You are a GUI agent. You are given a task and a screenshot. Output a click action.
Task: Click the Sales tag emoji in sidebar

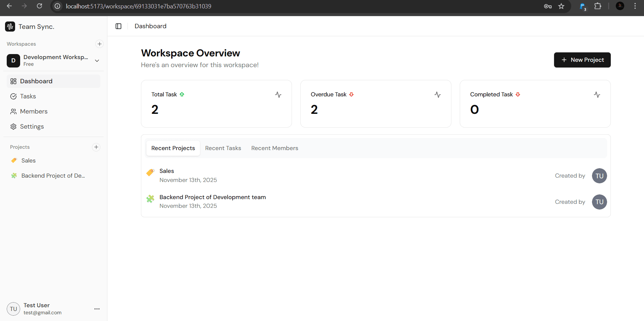(x=14, y=160)
